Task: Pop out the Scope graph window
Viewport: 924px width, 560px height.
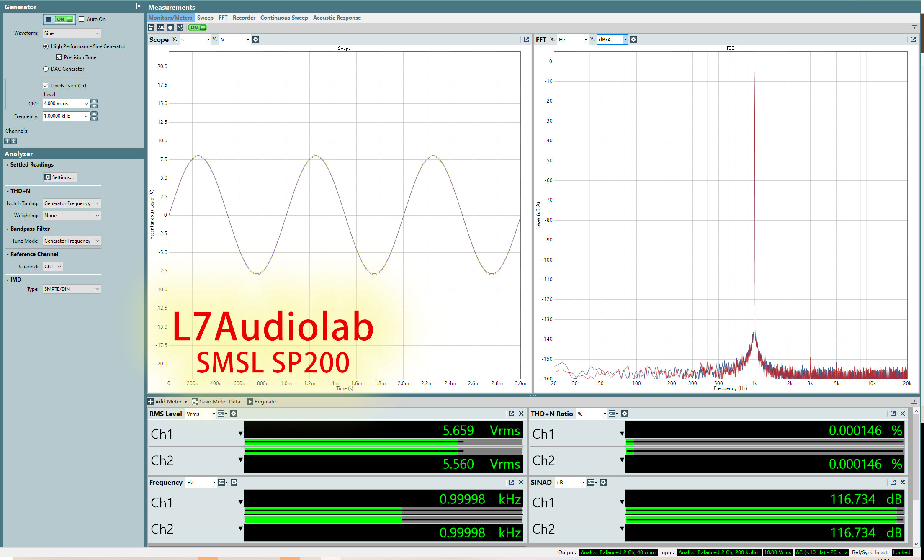Action: pyautogui.click(x=526, y=39)
